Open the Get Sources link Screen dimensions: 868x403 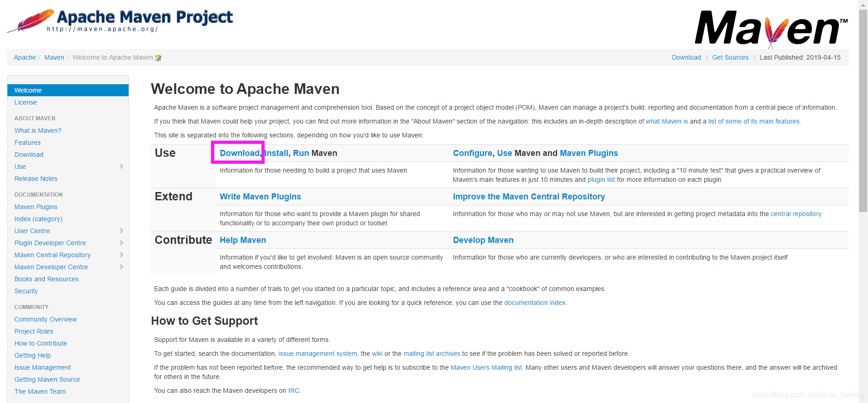(730, 57)
